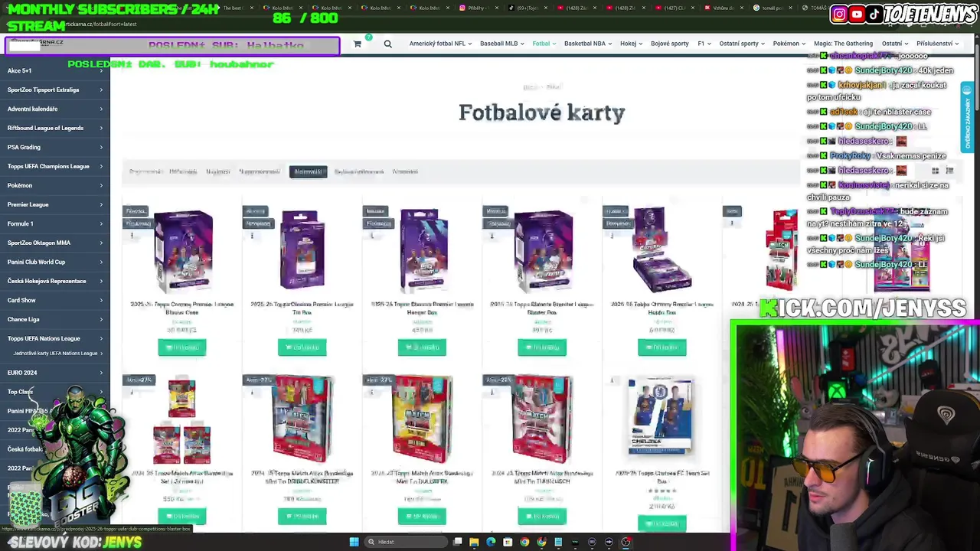The image size is (980, 551).
Task: Open Microsoft Edge from taskbar
Action: coord(491,542)
